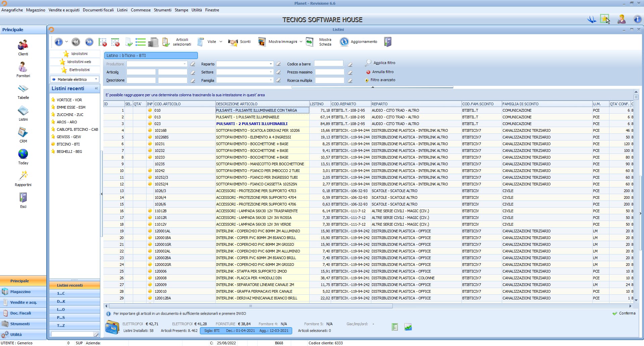Collapse the filter panel with up arrow
Image resolution: width=644 pixels, height=346 pixels.
[x=373, y=87]
